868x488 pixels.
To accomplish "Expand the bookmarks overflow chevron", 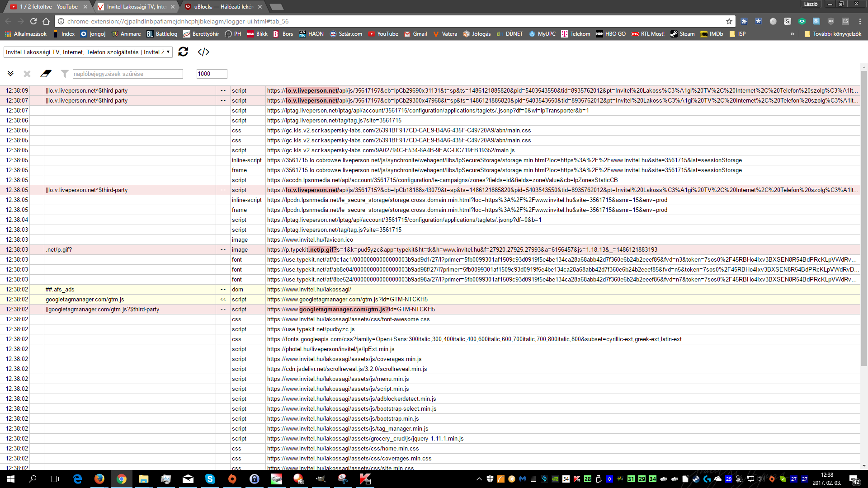I will (x=792, y=34).
